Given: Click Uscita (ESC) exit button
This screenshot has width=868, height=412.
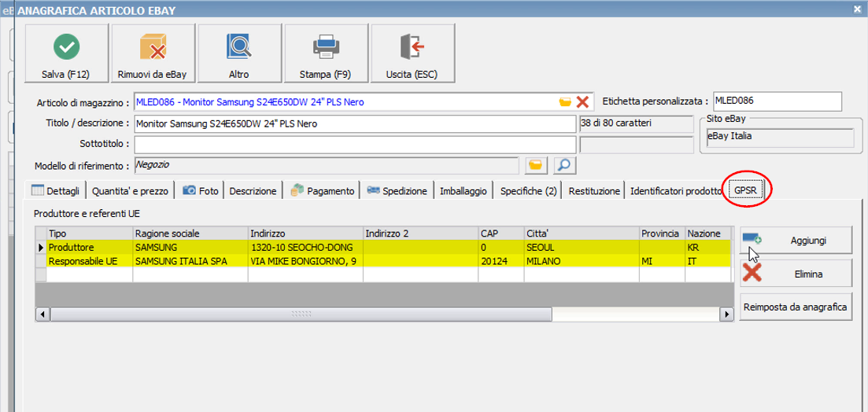Looking at the screenshot, I should (x=412, y=53).
